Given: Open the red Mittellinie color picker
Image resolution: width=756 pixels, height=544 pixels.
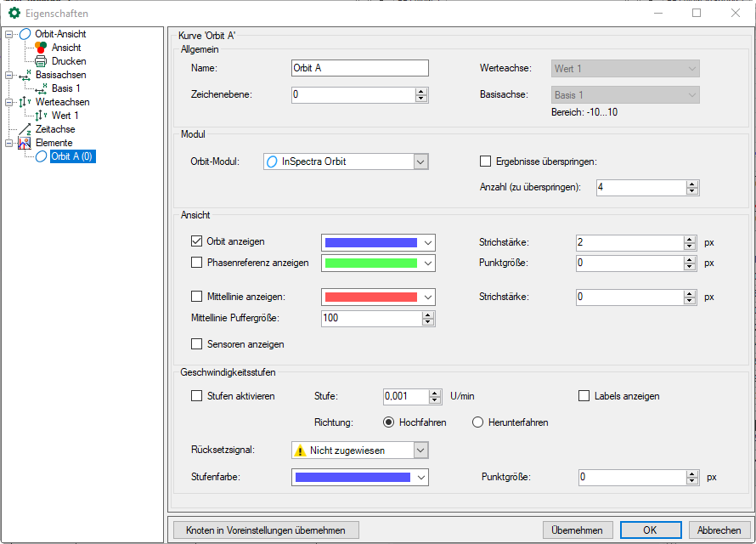Looking at the screenshot, I should [x=379, y=297].
